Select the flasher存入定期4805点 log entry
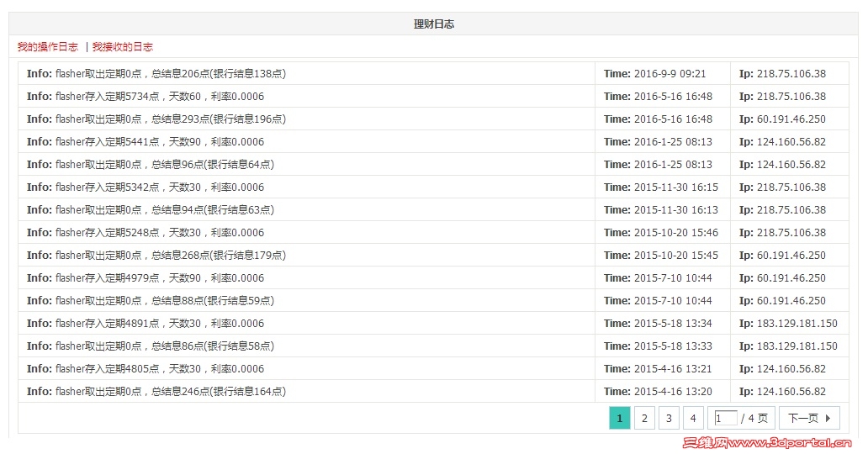 click(160, 369)
